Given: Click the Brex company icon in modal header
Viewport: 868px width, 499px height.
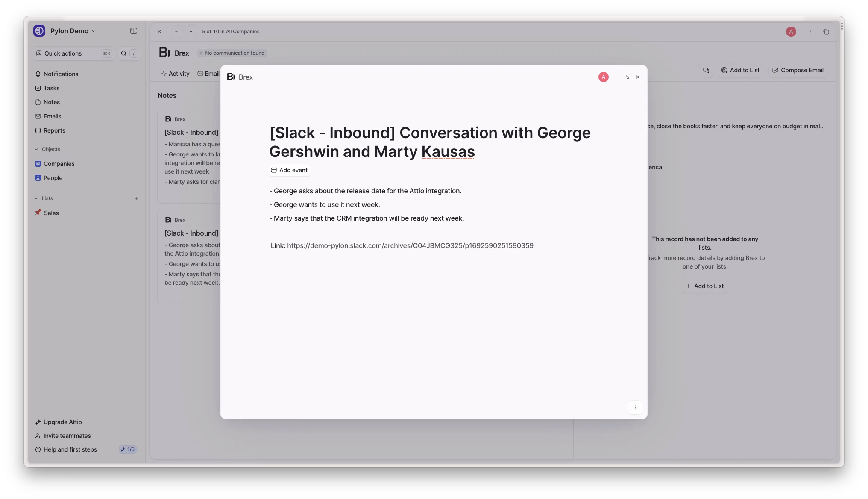Looking at the screenshot, I should coord(231,77).
